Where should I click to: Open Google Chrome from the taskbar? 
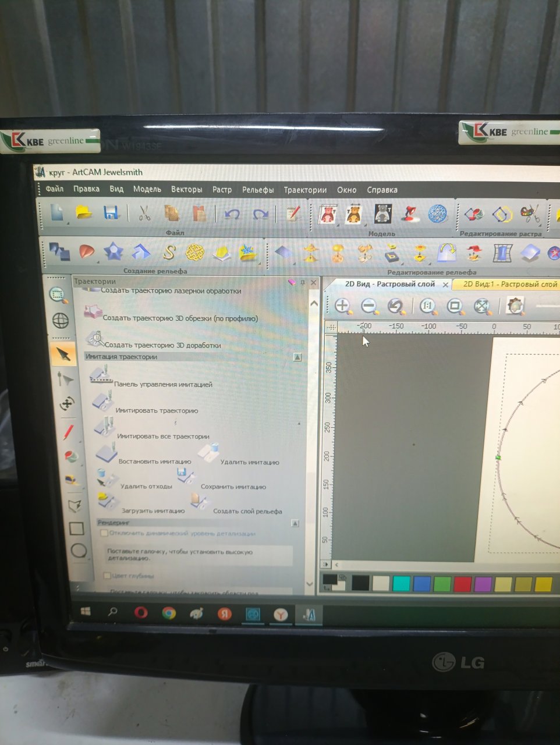[169, 613]
